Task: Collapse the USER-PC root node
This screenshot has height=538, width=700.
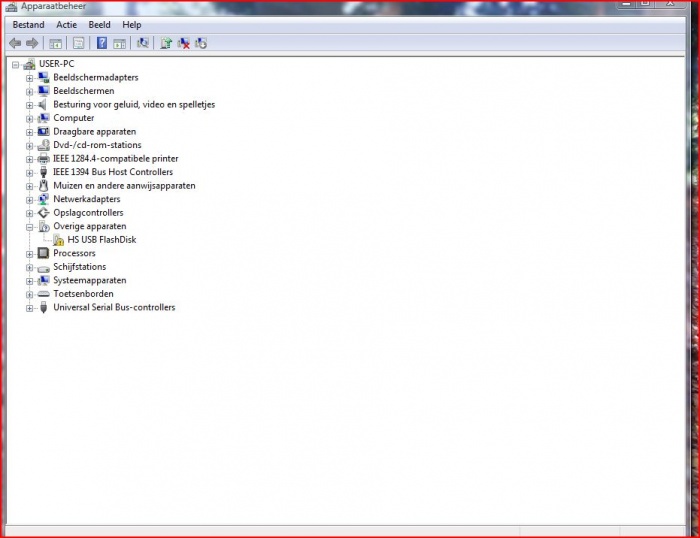Action: pyautogui.click(x=16, y=65)
